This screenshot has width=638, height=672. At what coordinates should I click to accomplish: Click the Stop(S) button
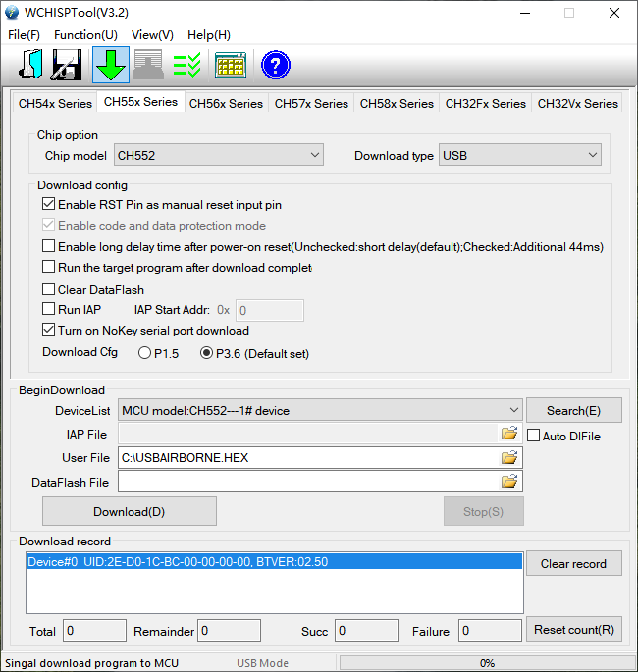click(x=483, y=511)
